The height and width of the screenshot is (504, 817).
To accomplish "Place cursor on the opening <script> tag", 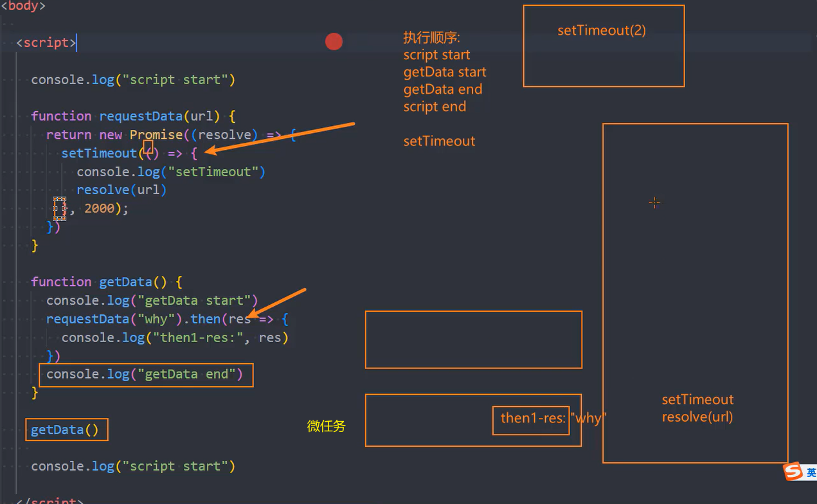I will [x=46, y=43].
